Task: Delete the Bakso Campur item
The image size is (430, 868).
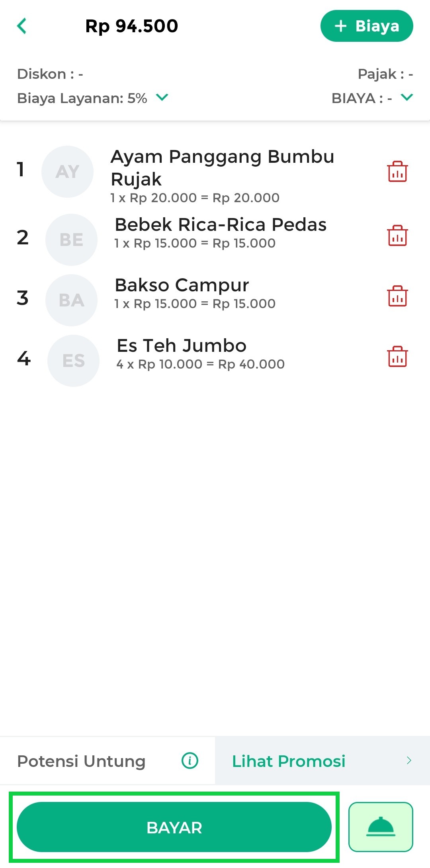Action: click(397, 296)
